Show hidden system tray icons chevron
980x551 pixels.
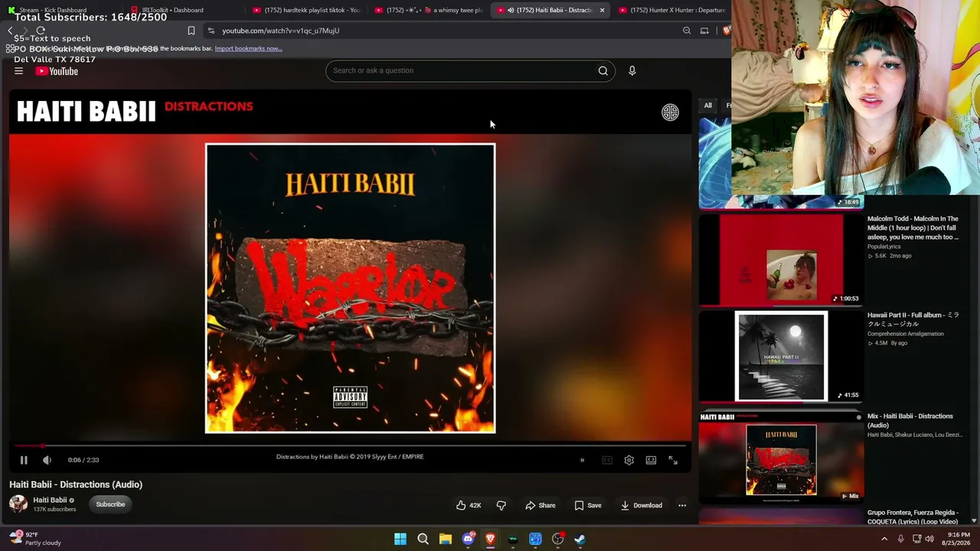point(884,539)
